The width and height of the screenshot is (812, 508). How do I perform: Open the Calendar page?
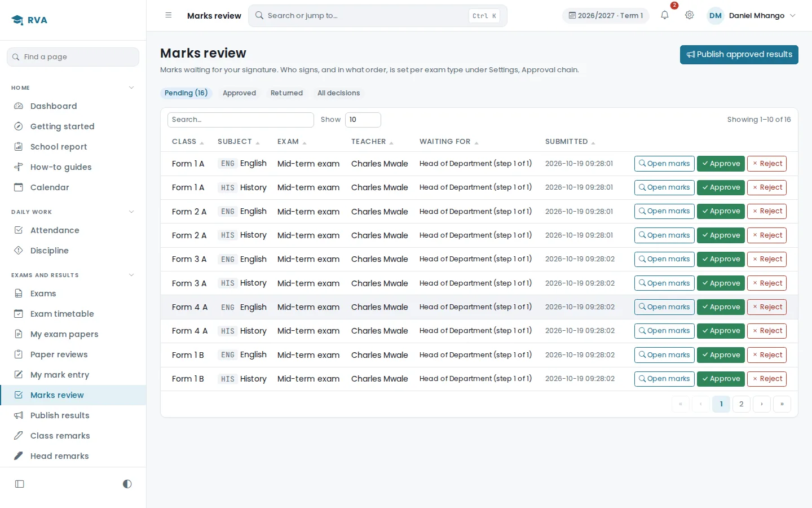click(73, 187)
